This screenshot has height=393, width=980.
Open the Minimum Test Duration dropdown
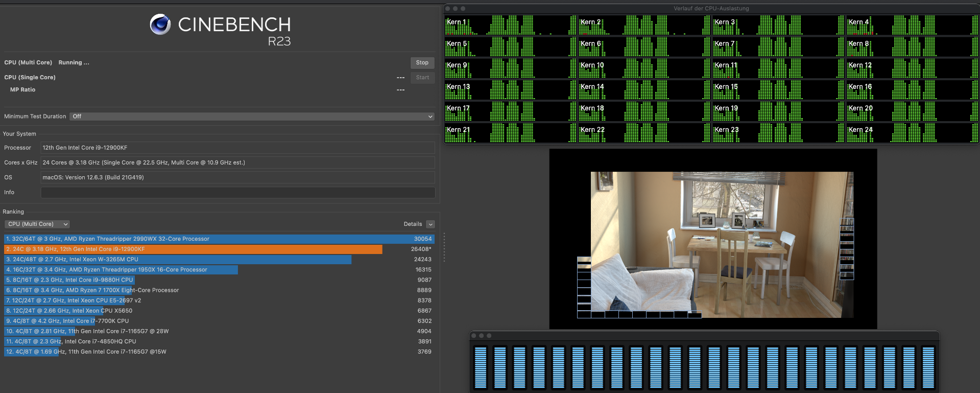point(252,117)
